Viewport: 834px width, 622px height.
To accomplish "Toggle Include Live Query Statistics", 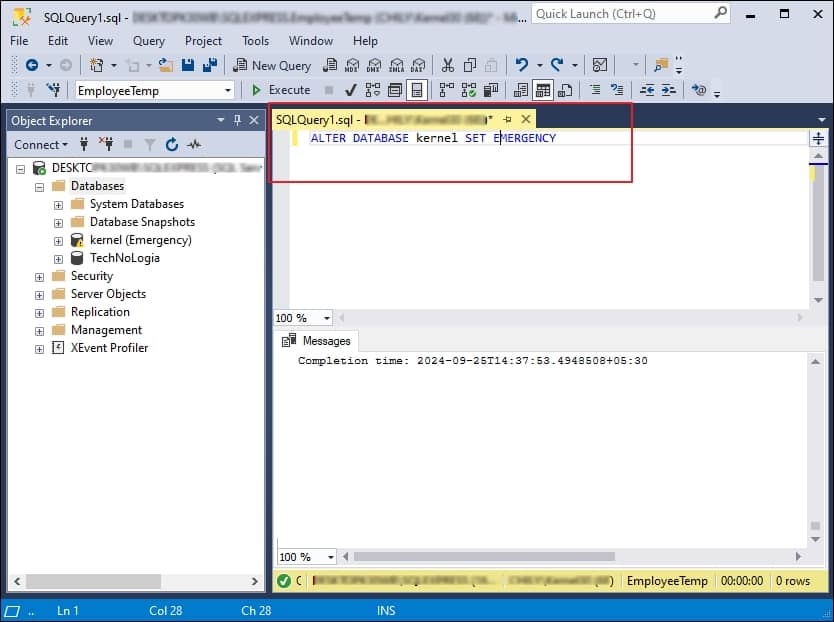I will point(469,90).
